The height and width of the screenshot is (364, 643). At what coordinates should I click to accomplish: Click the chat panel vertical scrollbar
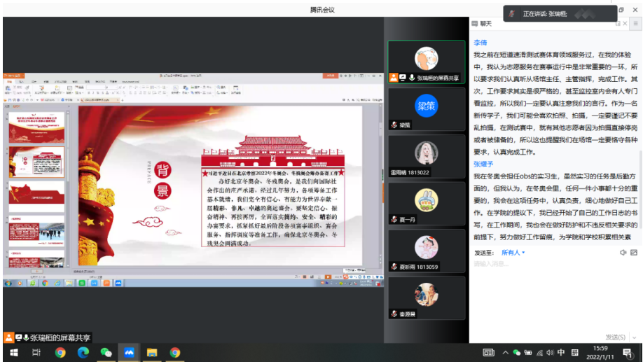point(640,188)
